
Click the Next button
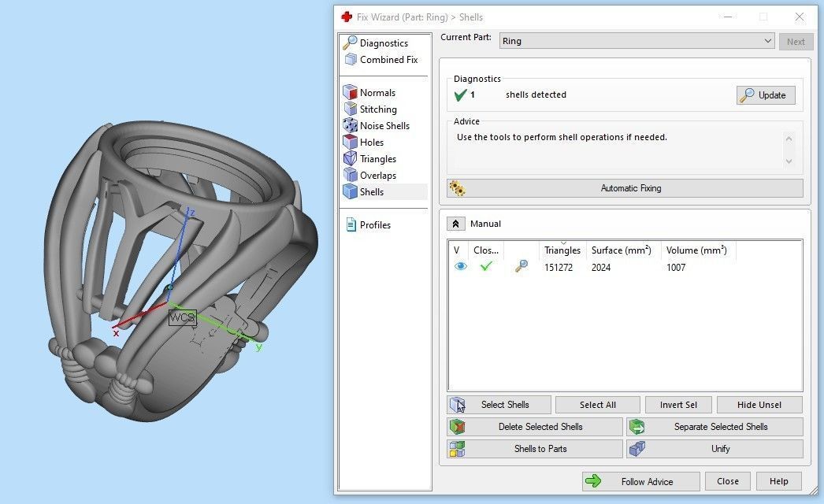tap(796, 42)
